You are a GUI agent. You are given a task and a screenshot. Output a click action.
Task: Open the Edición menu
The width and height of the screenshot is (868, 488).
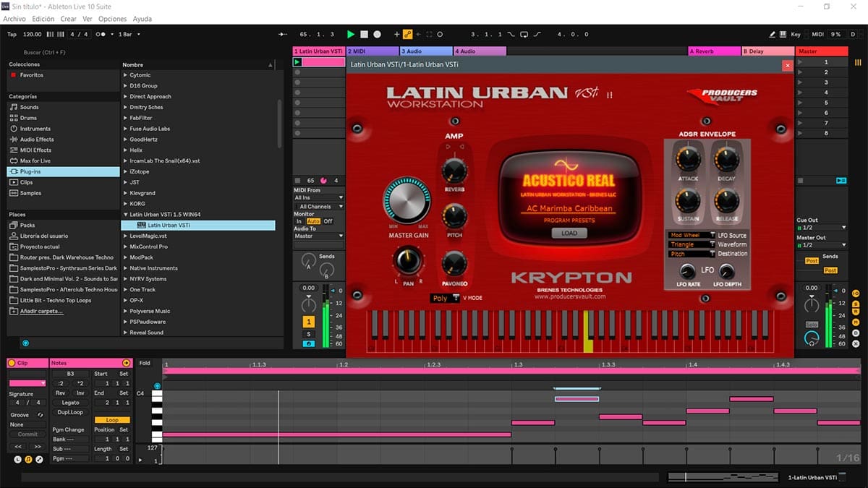(43, 19)
